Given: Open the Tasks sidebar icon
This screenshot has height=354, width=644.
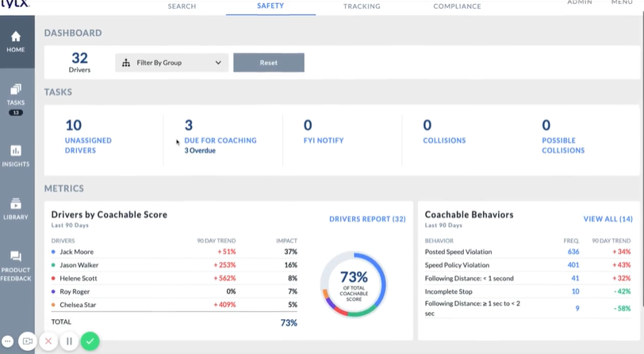Looking at the screenshot, I should tap(16, 89).
